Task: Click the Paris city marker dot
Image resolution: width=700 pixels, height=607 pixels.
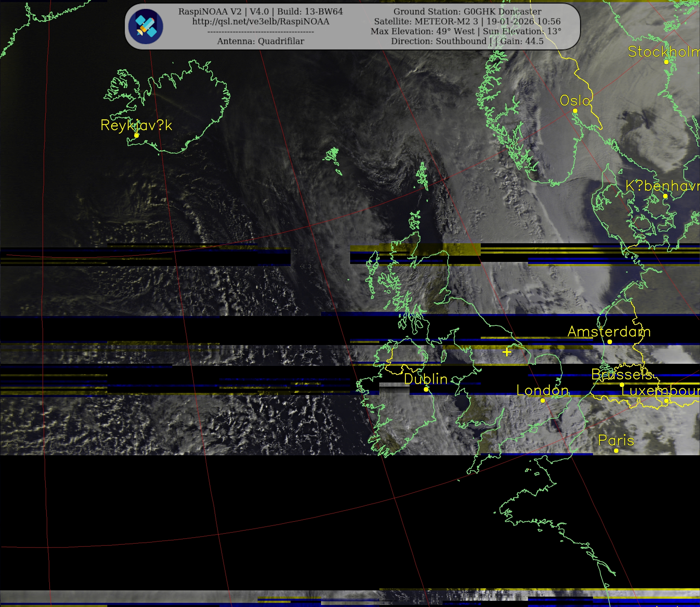Action: pyautogui.click(x=616, y=451)
